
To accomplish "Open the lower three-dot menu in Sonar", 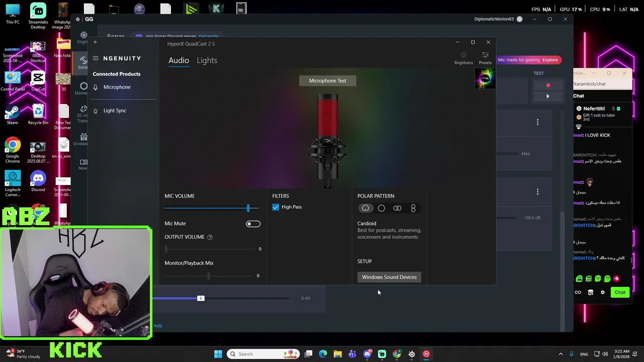I will coord(537,192).
